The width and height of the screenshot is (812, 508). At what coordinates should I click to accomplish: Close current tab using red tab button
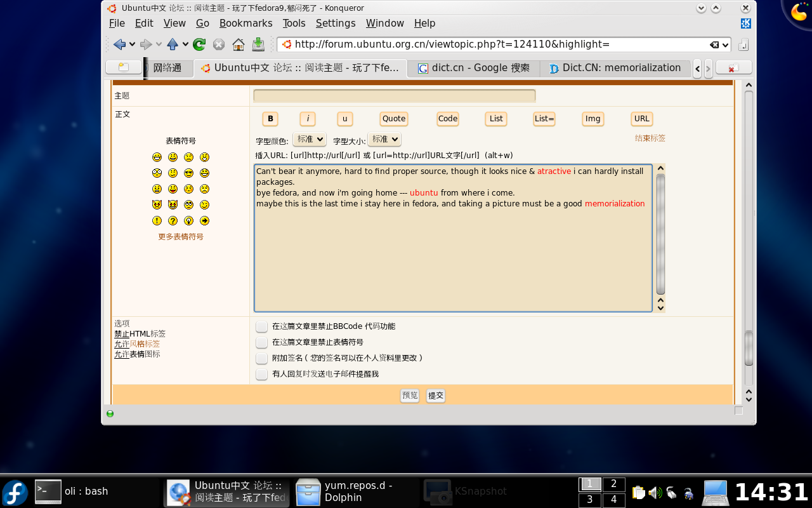pos(733,67)
